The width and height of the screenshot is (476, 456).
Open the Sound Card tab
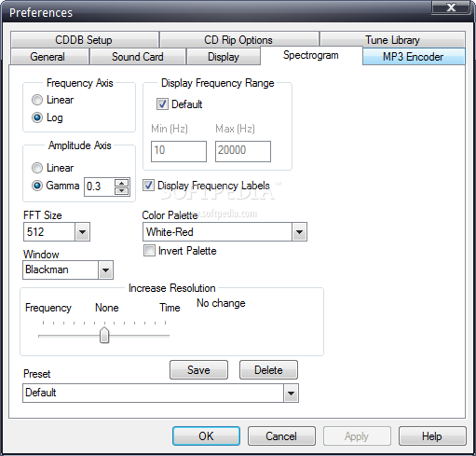coord(138,57)
